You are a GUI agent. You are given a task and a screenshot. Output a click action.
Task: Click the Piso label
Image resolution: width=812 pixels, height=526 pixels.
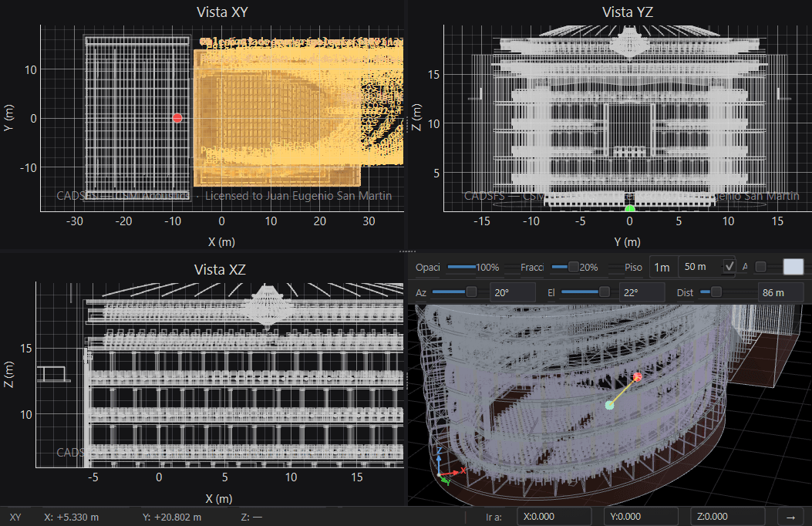pos(633,267)
